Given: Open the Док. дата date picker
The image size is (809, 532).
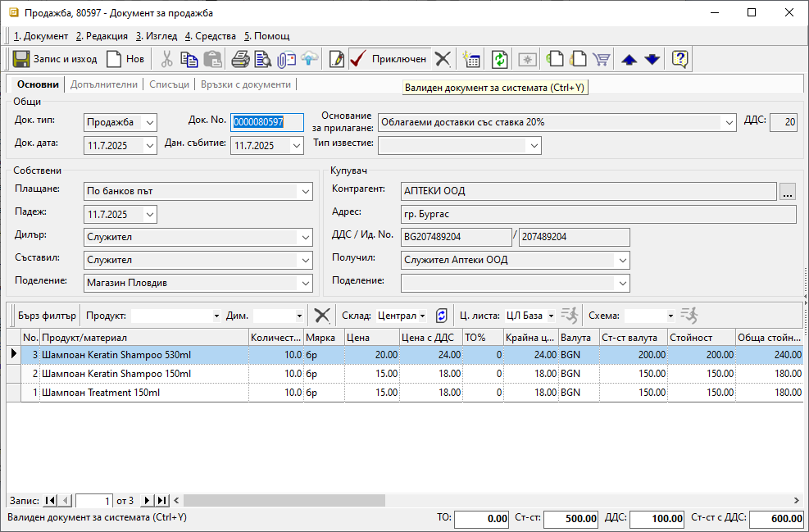Looking at the screenshot, I should coord(150,146).
